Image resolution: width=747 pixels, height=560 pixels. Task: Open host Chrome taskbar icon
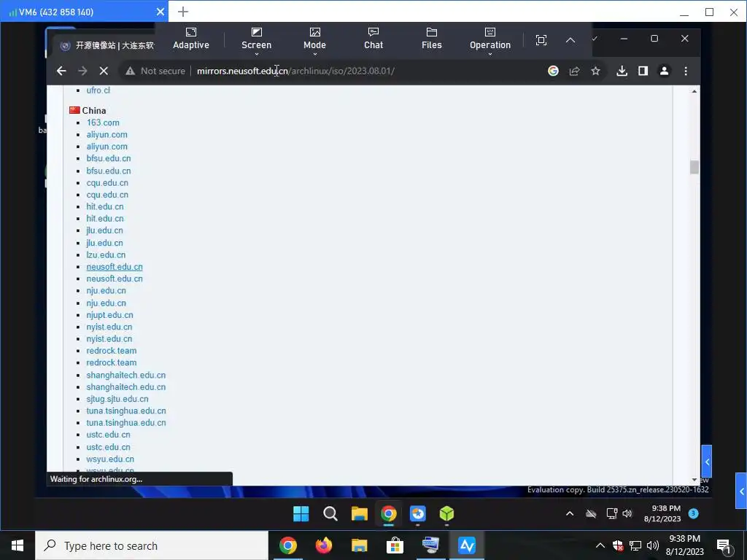pyautogui.click(x=287, y=545)
